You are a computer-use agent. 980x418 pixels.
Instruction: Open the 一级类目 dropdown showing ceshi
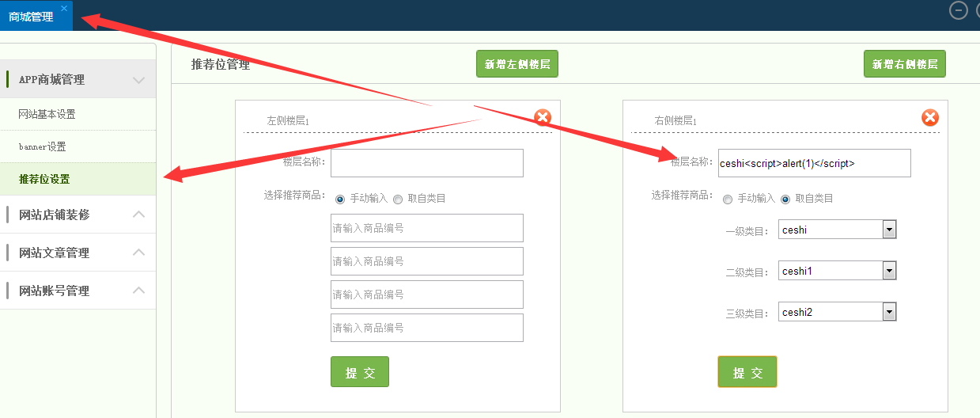pos(837,230)
